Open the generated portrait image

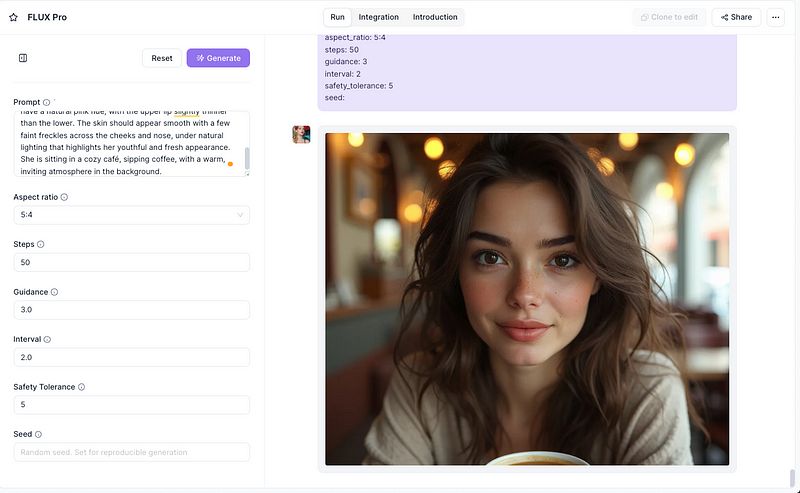(x=527, y=299)
